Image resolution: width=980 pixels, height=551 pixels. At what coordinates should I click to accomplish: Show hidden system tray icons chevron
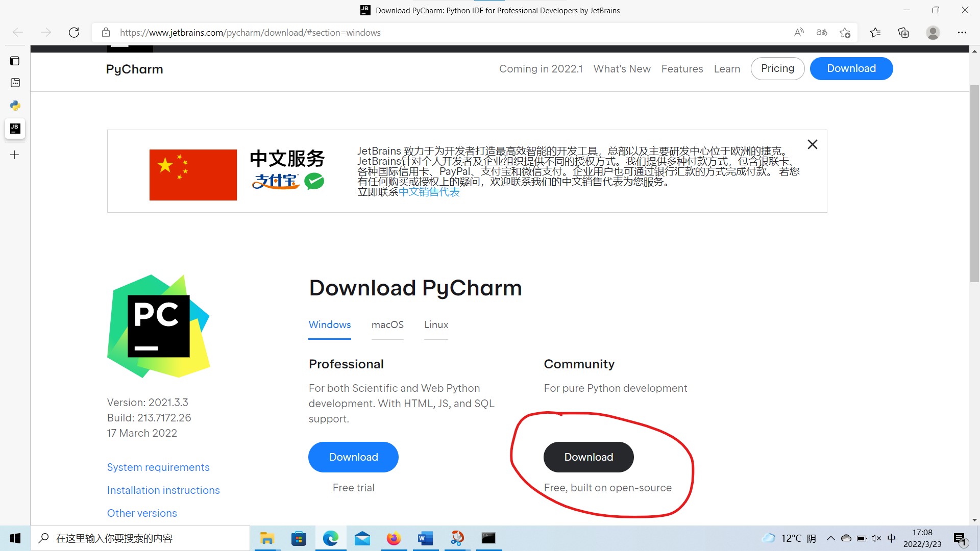pyautogui.click(x=831, y=538)
